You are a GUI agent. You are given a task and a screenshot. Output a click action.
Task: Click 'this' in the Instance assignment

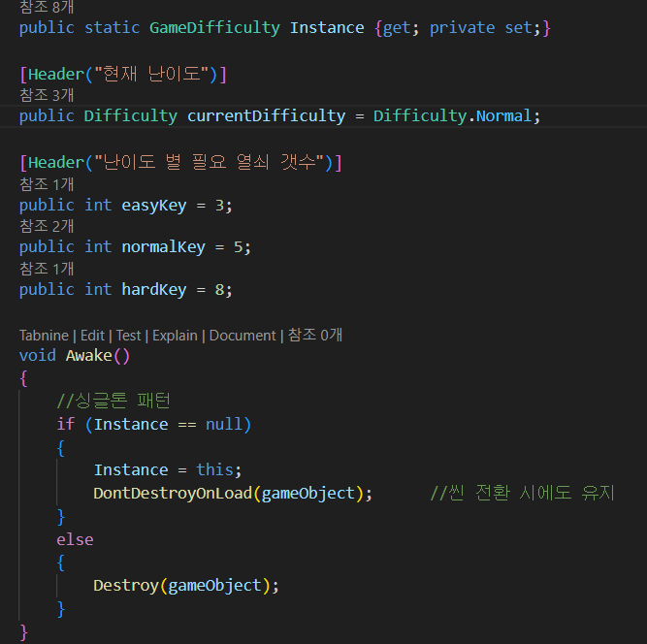coord(214,470)
